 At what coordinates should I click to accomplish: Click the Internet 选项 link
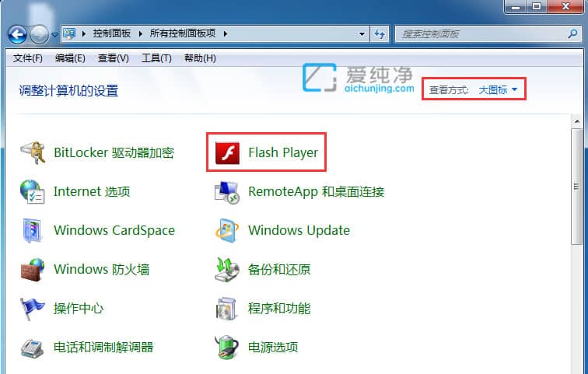(x=92, y=192)
